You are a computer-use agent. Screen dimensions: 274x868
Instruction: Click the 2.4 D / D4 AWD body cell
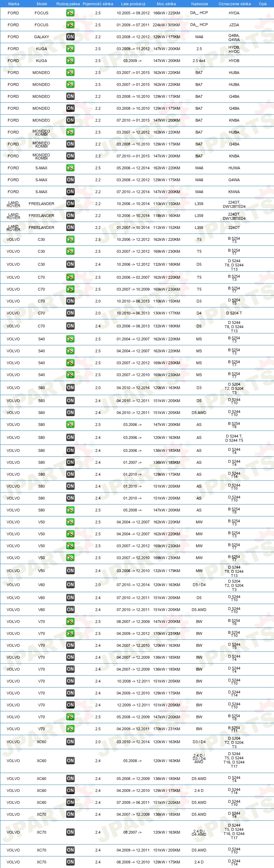pos(199,833)
